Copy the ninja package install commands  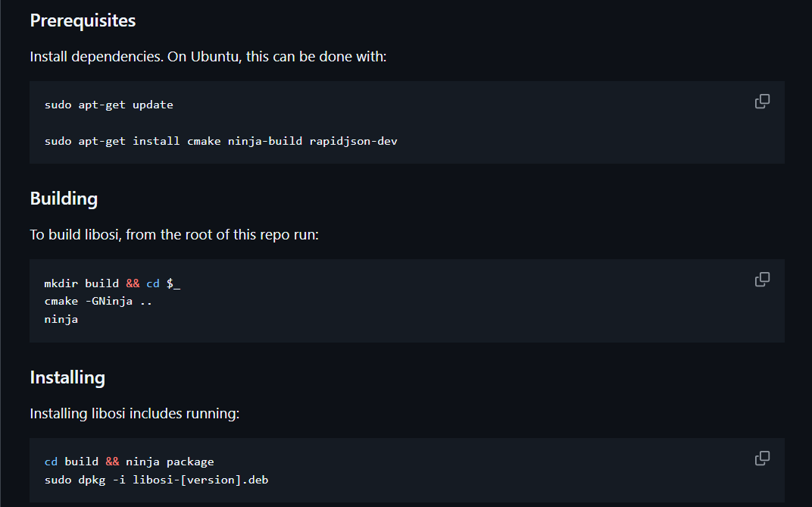(x=762, y=458)
